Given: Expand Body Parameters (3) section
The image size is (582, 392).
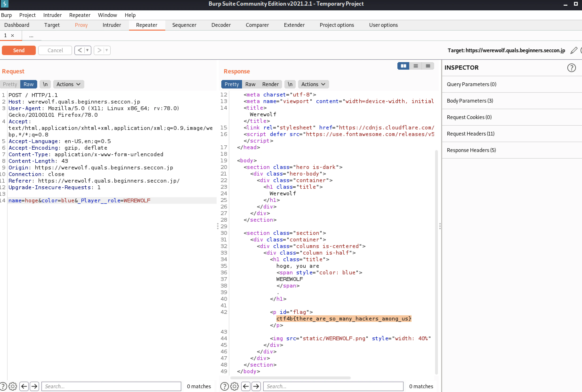Looking at the screenshot, I should pyautogui.click(x=512, y=101).
